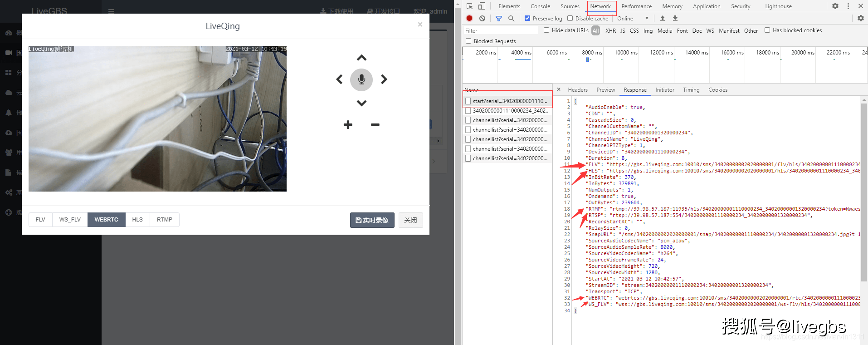This screenshot has width=868, height=345.
Task: Check the Hide data URLs checkbox
Action: pyautogui.click(x=546, y=30)
